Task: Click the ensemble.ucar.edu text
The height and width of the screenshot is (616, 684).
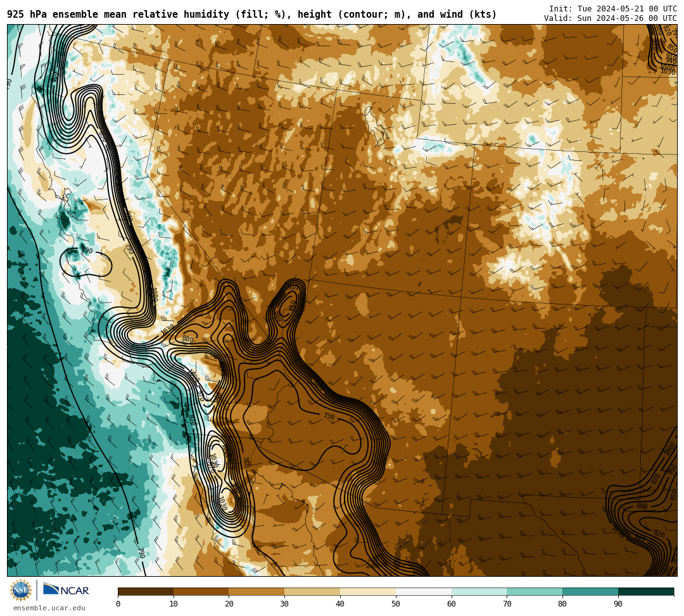Action: pos(49,608)
